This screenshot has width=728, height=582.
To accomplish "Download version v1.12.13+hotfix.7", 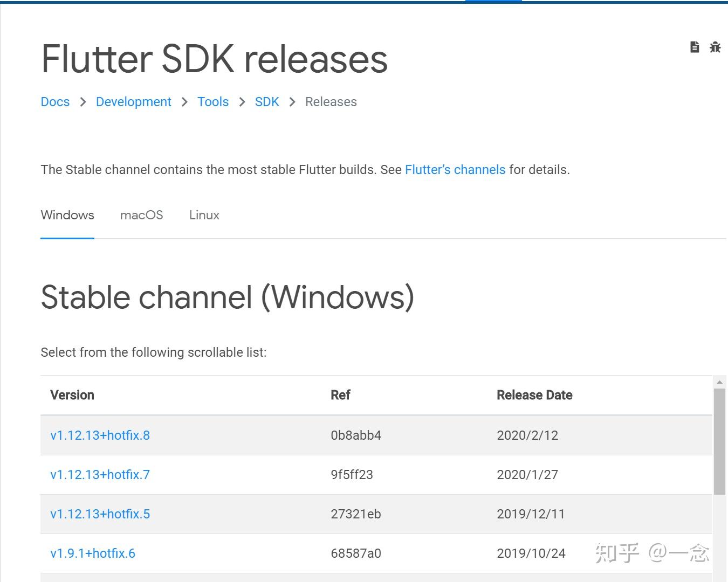I will (x=100, y=475).
